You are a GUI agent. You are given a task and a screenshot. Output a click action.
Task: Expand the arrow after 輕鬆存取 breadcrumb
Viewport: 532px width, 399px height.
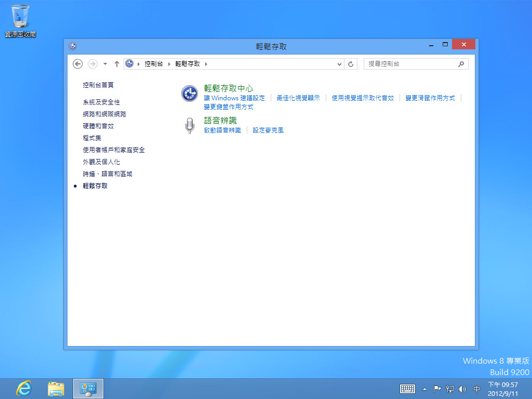click(206, 64)
